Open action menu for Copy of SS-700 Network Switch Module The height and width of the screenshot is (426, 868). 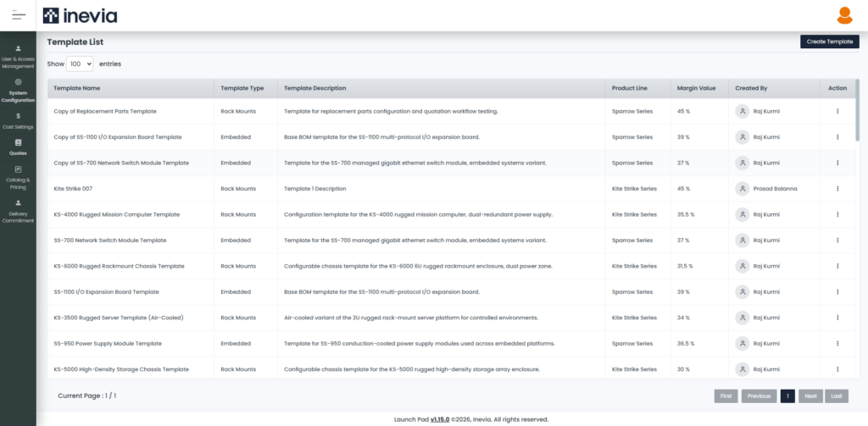click(x=837, y=163)
